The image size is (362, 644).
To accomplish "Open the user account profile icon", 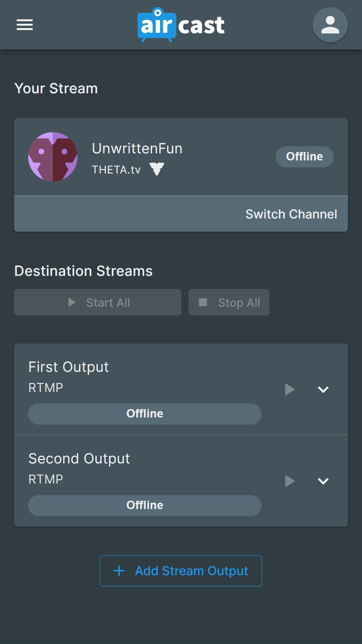I will (x=330, y=25).
